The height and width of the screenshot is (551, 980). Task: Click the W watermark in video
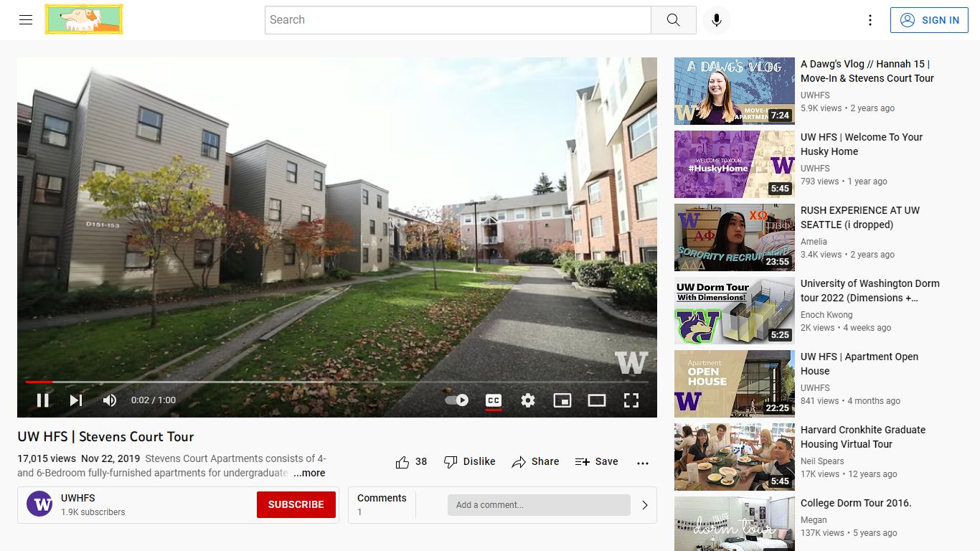(x=631, y=362)
